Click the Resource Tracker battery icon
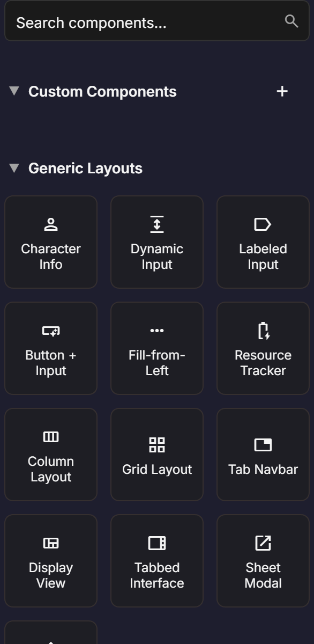Viewport: 314px width, 644px height. pos(263,330)
